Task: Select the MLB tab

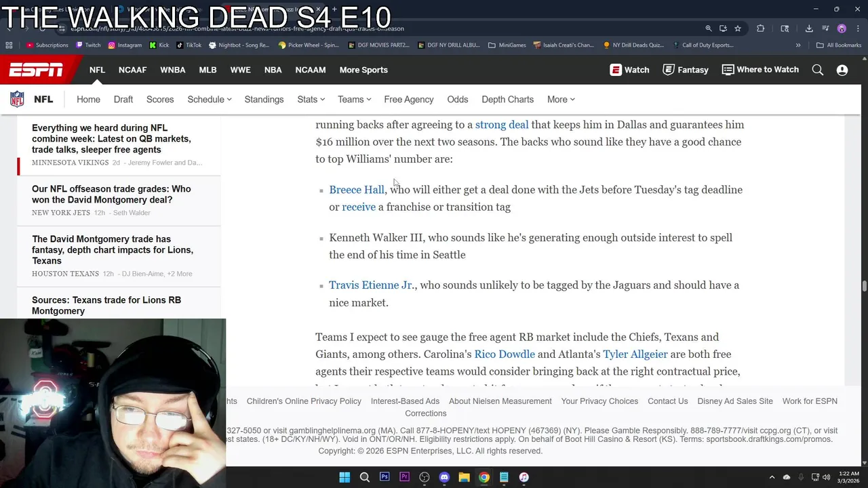Action: (x=208, y=70)
